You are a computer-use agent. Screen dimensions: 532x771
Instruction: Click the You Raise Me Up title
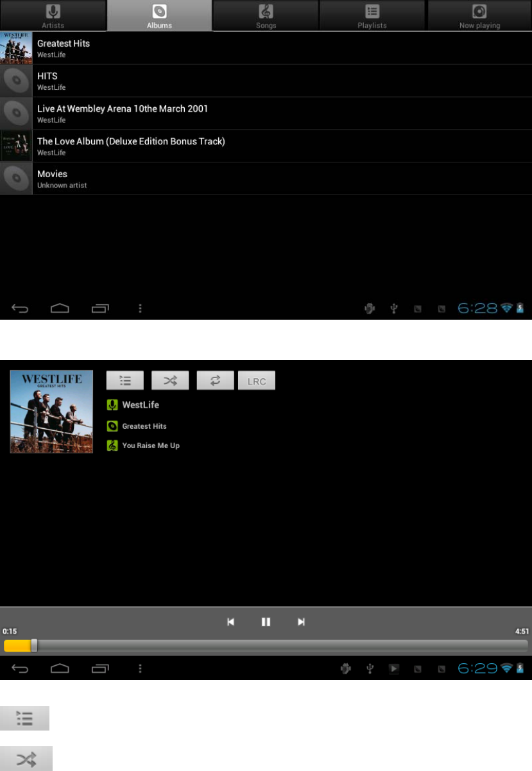click(151, 446)
